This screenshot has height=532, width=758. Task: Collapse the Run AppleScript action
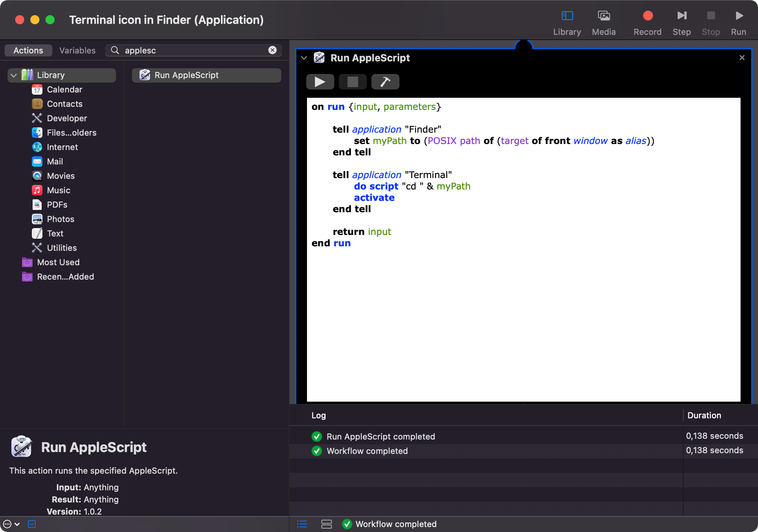[x=304, y=58]
